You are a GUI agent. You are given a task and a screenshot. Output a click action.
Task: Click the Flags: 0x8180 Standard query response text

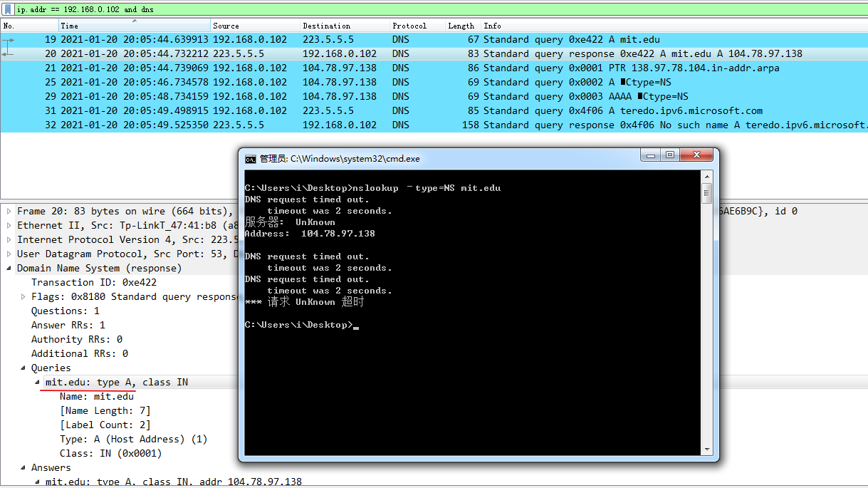[x=134, y=296]
